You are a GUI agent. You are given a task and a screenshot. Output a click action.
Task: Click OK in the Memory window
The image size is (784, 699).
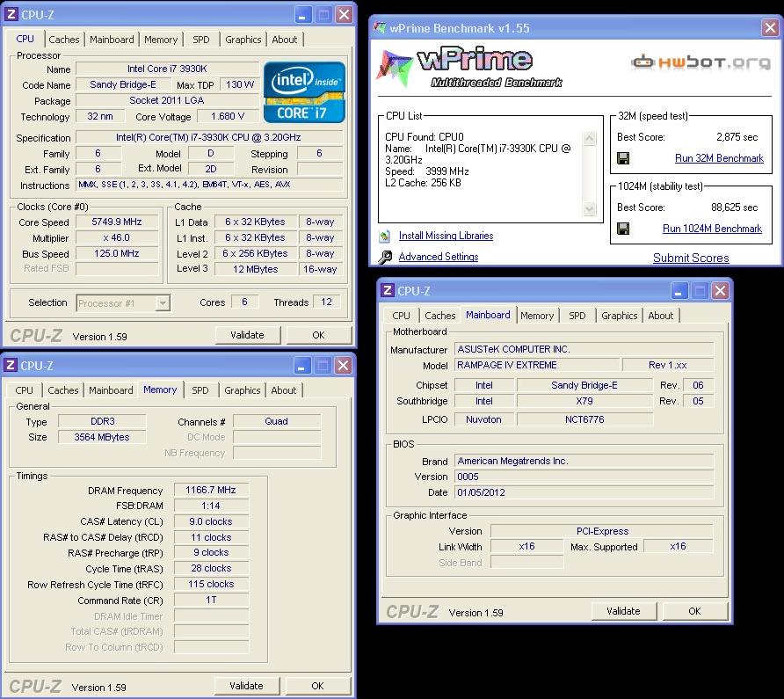click(x=317, y=686)
